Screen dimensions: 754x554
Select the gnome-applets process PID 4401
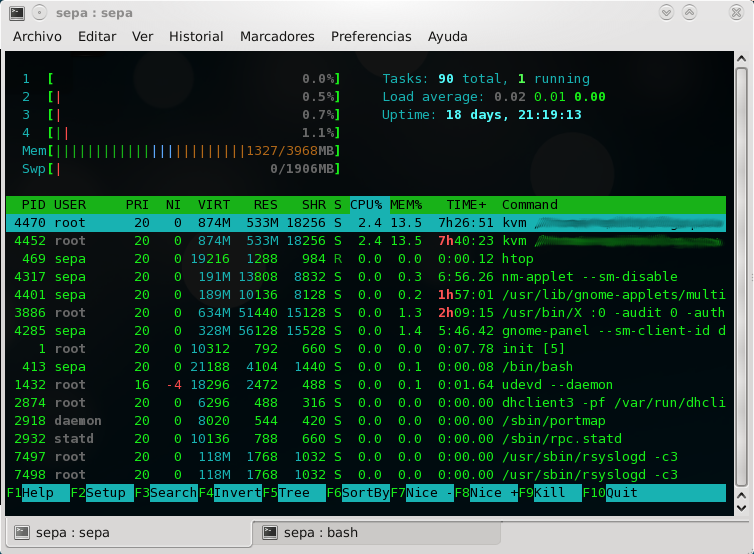click(x=366, y=295)
